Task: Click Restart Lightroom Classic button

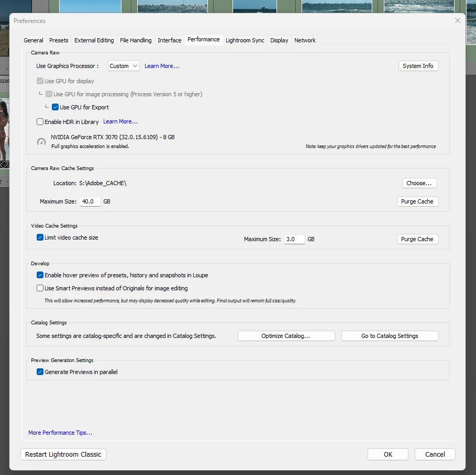Action: (63, 455)
